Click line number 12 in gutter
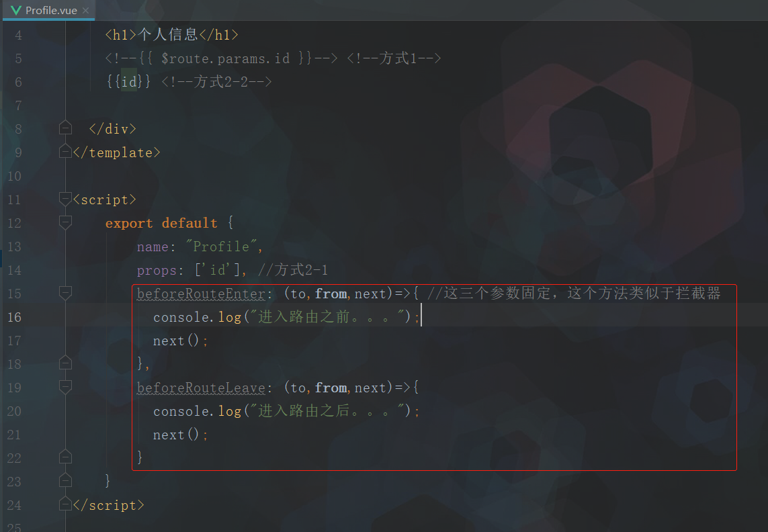This screenshot has width=768, height=532. 14,224
